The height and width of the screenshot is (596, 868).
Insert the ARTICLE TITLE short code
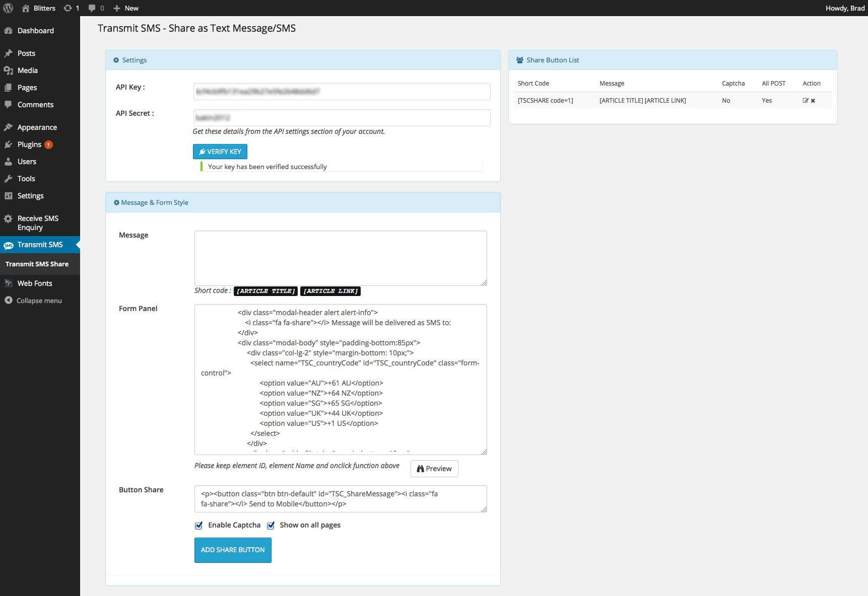[x=265, y=291]
